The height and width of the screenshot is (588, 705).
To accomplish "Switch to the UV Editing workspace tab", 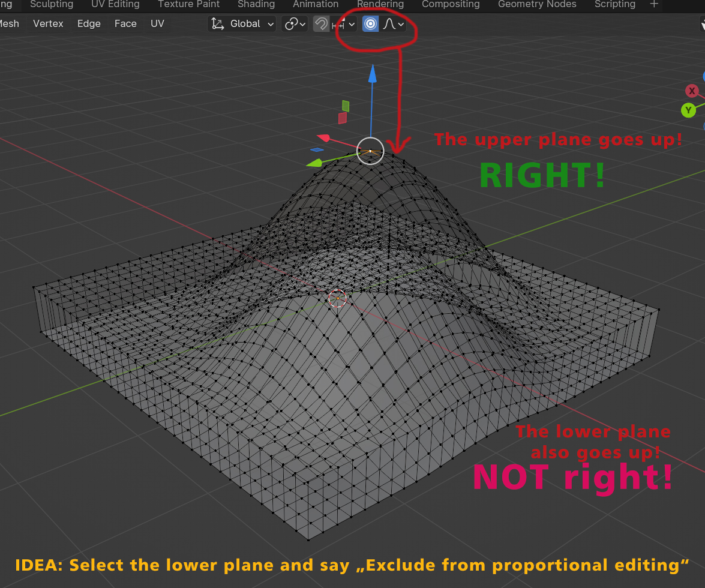I will pos(116,4).
